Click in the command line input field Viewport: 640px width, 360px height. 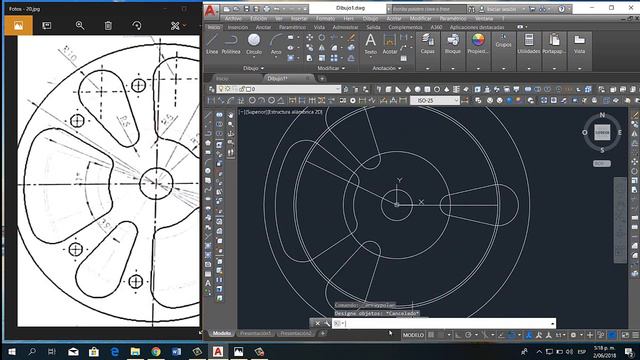pyautogui.click(x=445, y=323)
